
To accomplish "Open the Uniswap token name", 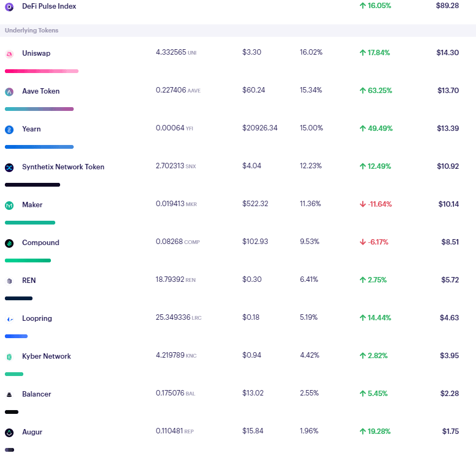I will 36,54.
